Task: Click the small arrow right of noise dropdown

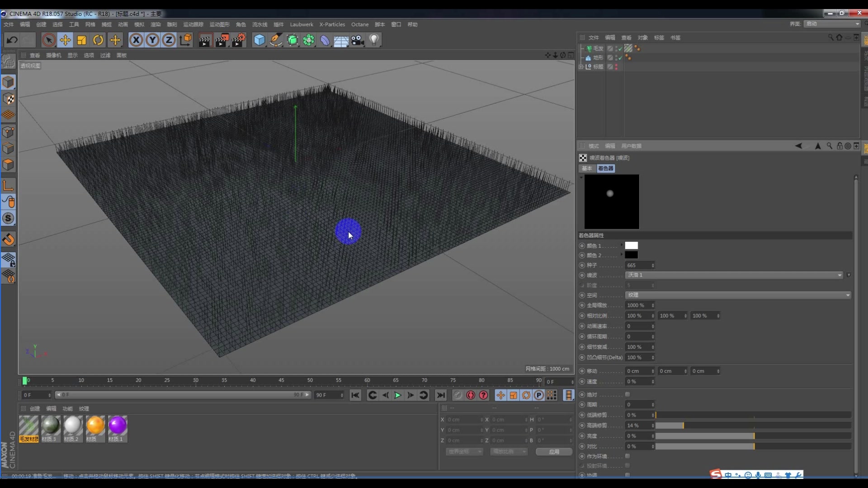Action: [x=849, y=275]
